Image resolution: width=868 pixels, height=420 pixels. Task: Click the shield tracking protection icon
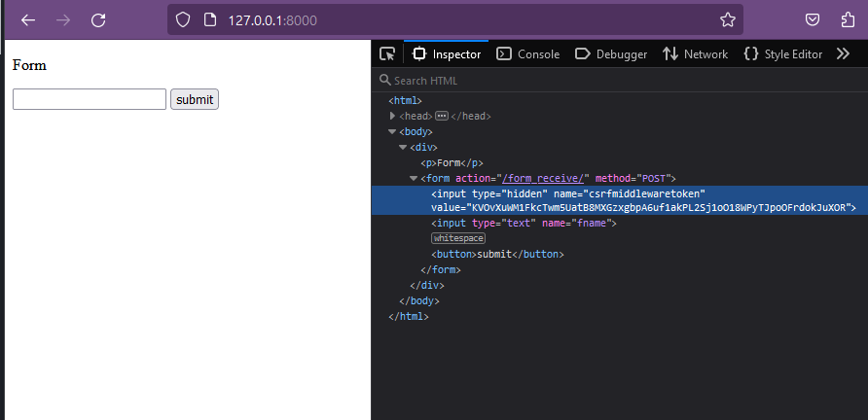(x=183, y=19)
